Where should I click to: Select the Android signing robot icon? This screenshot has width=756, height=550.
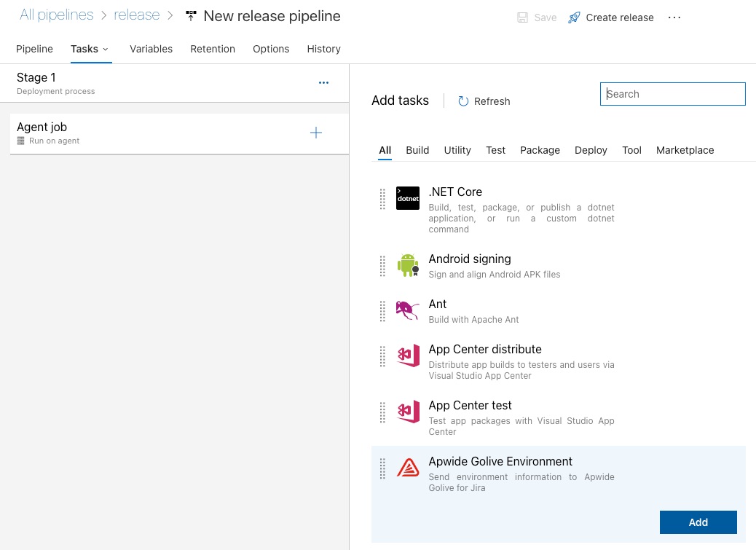(408, 265)
